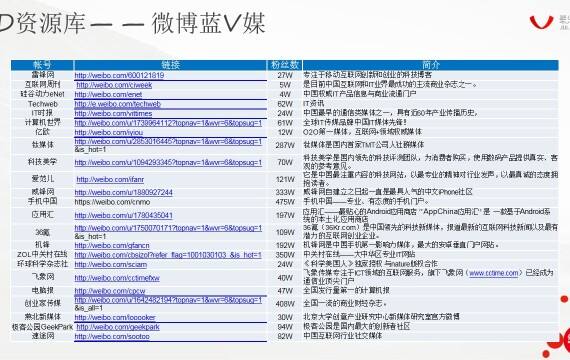Click the weibo.com/vittimes link

(113, 113)
